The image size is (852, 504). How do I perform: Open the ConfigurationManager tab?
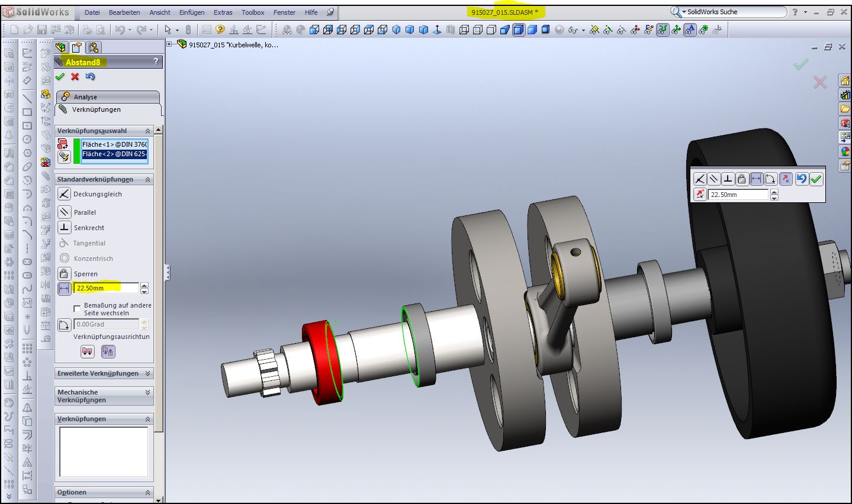tap(93, 47)
